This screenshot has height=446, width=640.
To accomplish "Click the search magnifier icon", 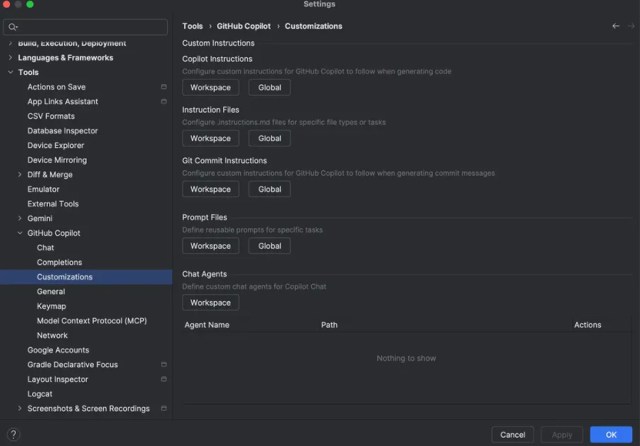I will (13, 27).
